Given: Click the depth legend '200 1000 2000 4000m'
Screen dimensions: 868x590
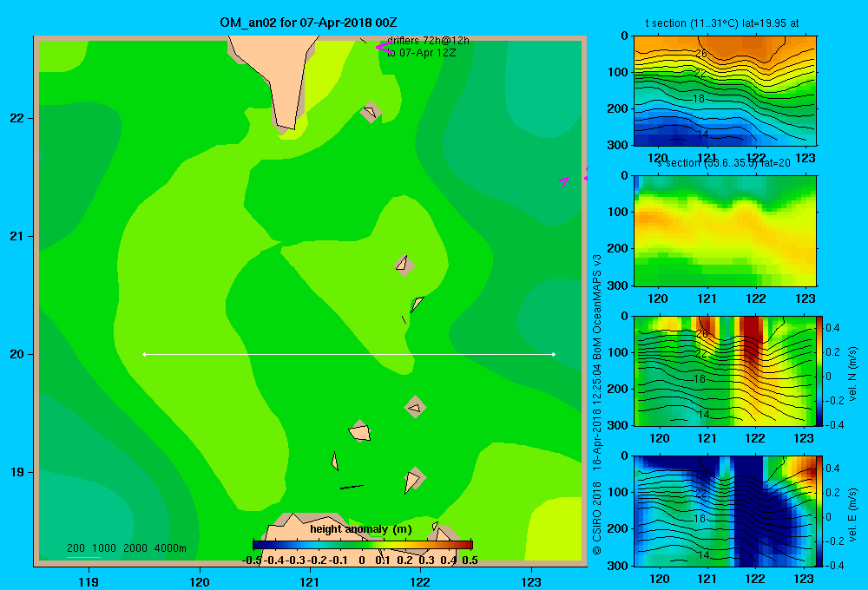Looking at the screenshot, I should click(126, 548).
